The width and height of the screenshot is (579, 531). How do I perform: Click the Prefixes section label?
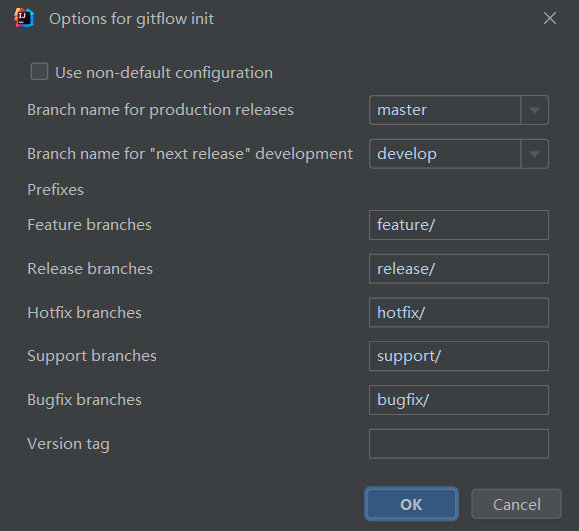tap(55, 190)
